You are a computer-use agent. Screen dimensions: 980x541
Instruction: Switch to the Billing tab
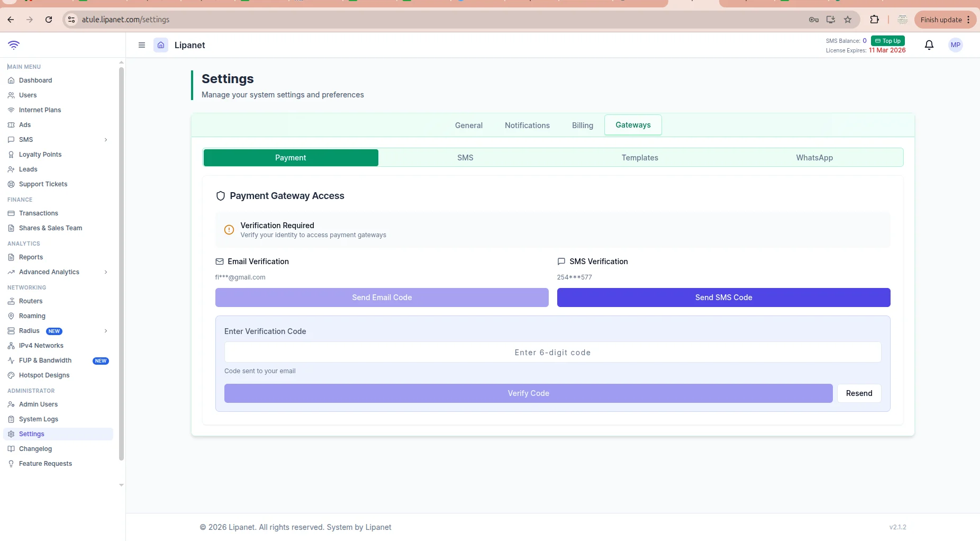(583, 125)
